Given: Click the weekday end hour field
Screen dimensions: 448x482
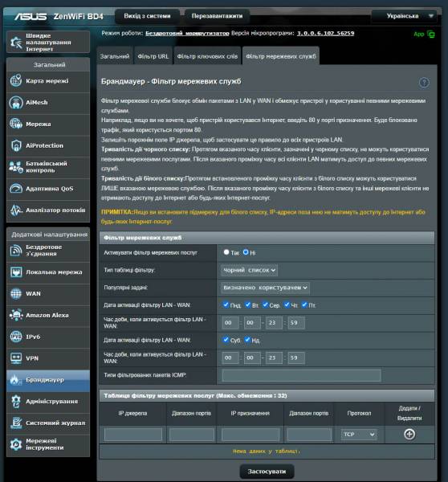Looking at the screenshot, I should 274,323.
